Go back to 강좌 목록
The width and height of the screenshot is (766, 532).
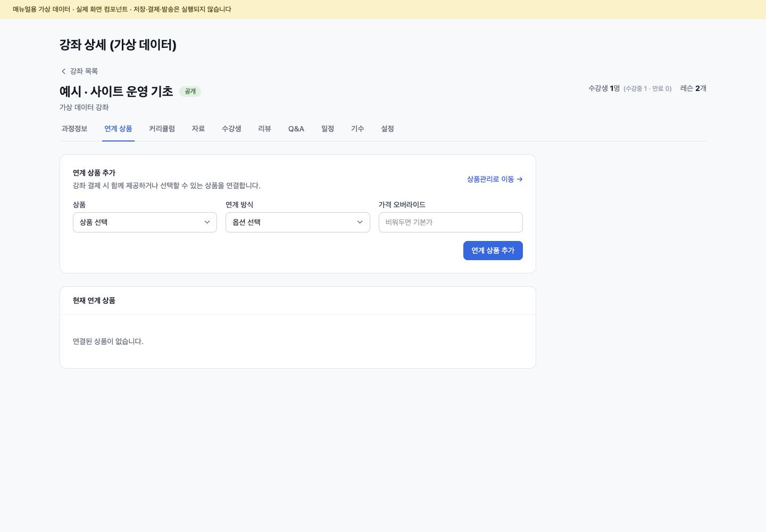point(79,71)
